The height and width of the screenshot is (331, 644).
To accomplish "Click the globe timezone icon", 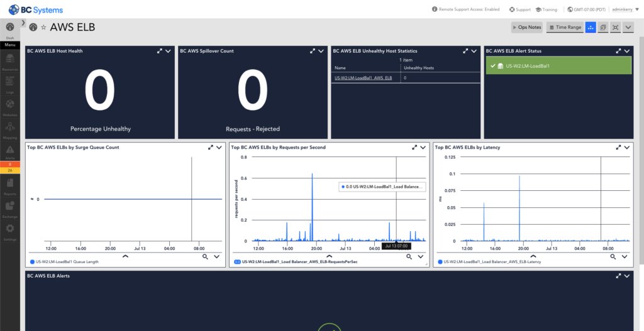I will coord(570,9).
